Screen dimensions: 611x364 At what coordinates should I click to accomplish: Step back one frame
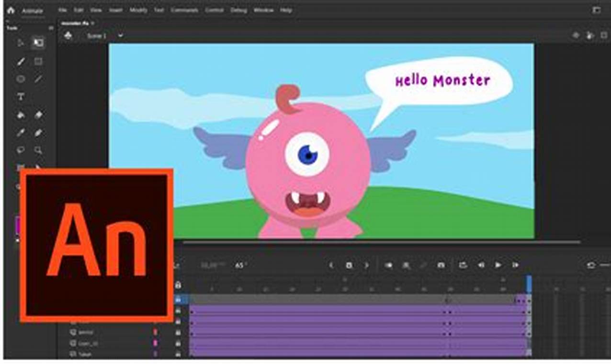click(x=481, y=265)
